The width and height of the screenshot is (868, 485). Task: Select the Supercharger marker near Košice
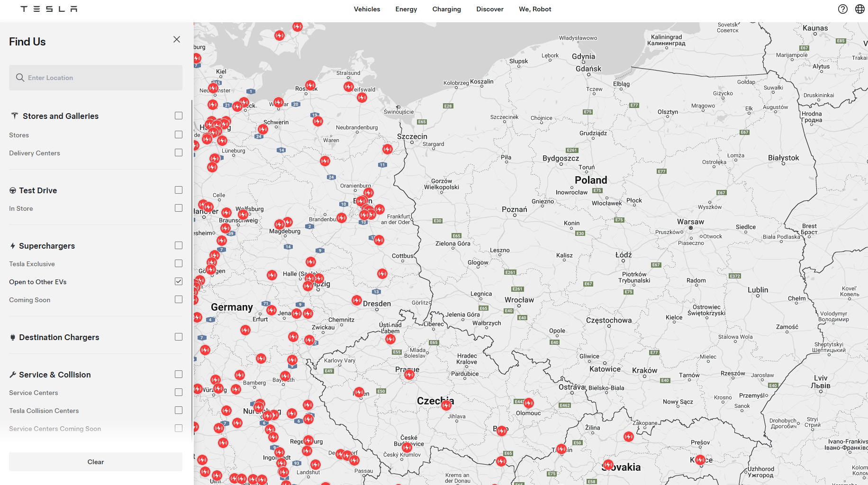tap(700, 460)
